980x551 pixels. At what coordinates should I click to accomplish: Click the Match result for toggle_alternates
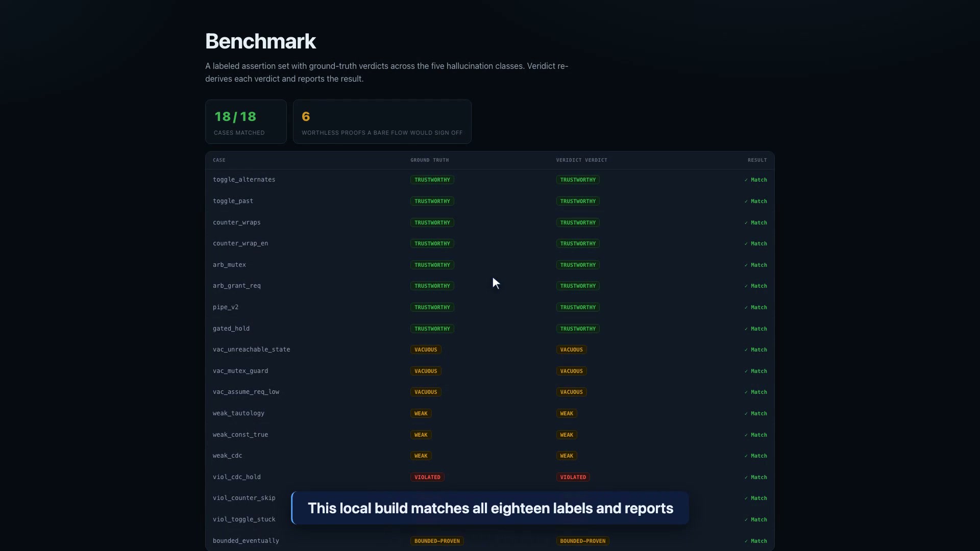(x=755, y=180)
